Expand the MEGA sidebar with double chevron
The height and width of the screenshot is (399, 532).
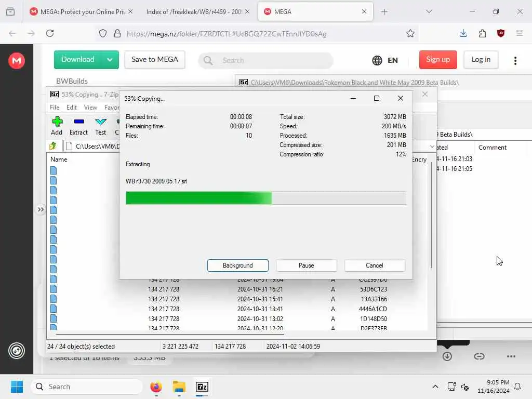(41, 209)
